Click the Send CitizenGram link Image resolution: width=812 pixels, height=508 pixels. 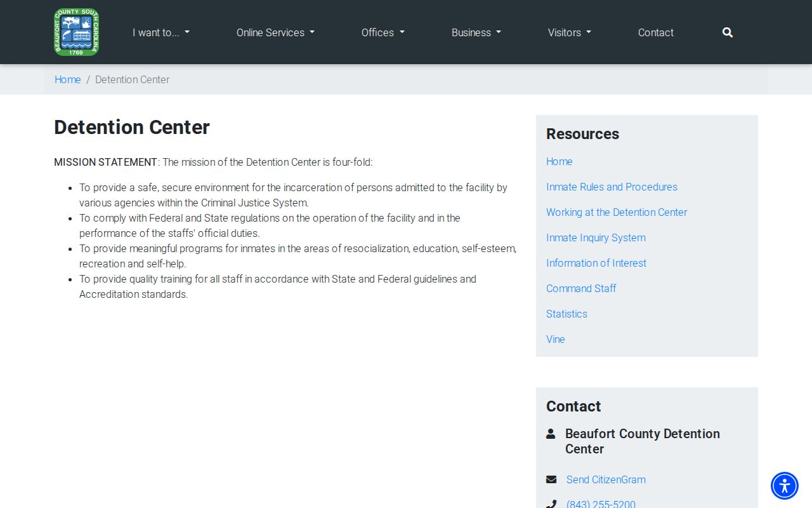tap(606, 479)
